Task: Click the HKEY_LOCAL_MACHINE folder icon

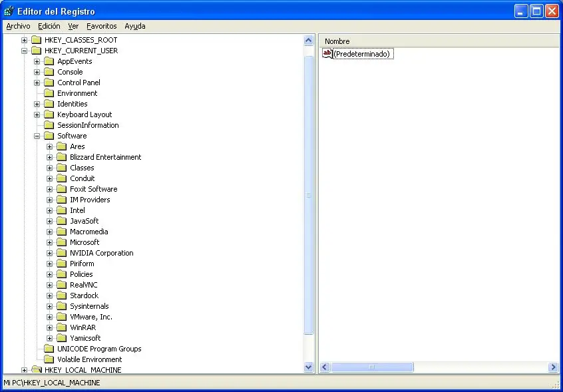Action: (36, 370)
